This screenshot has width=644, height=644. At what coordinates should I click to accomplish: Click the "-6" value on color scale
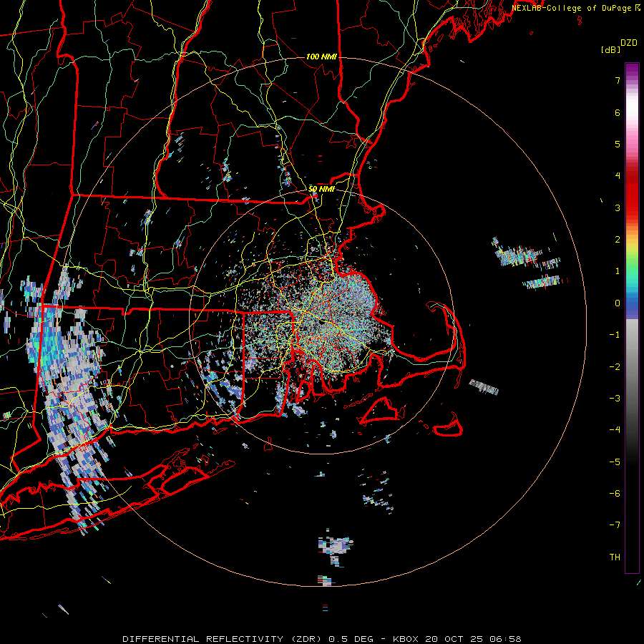point(615,494)
